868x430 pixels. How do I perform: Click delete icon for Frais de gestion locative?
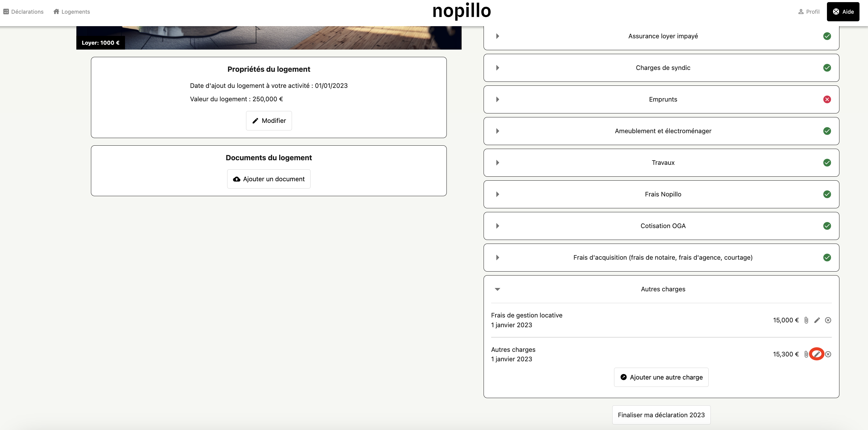click(828, 320)
